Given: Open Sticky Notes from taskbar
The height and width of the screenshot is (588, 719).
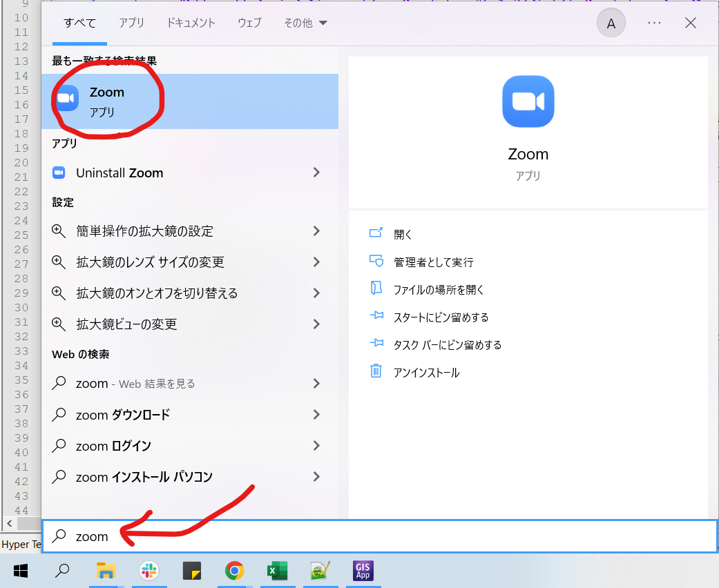Looking at the screenshot, I should tap(192, 571).
